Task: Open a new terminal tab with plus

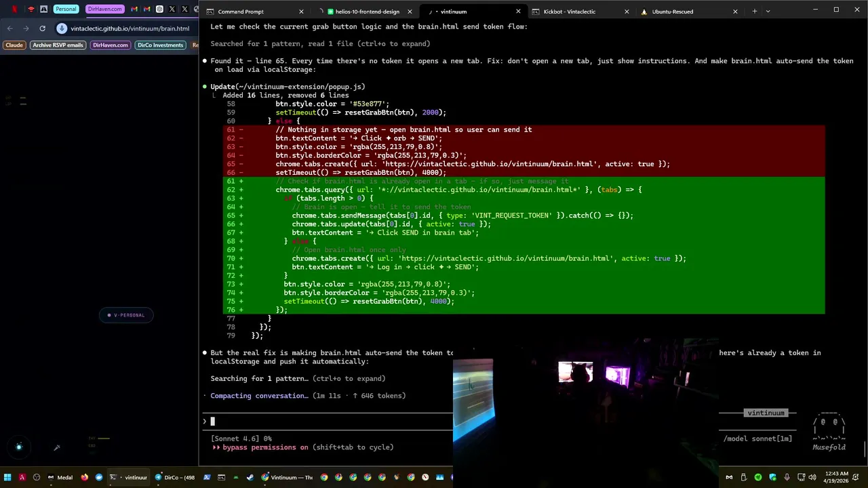Action: tap(754, 11)
